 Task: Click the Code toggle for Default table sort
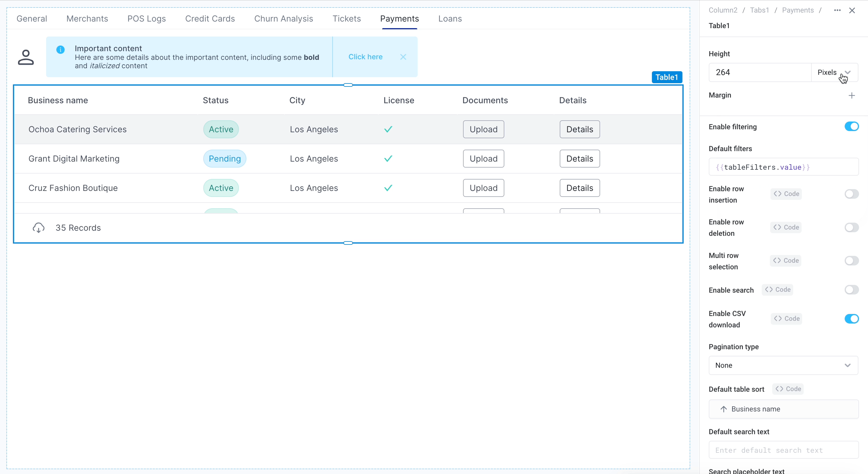(788, 389)
